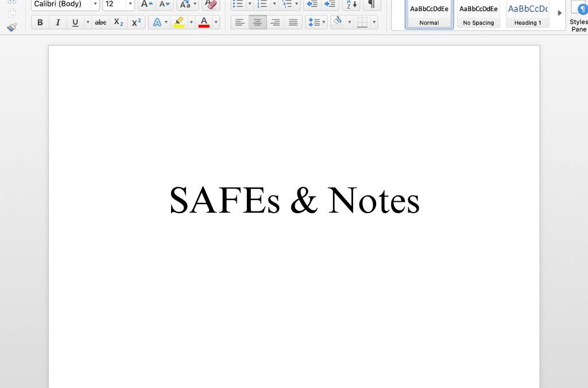Click the "SAFEs & Notes" title text
This screenshot has width=588, height=388.
[x=295, y=201]
